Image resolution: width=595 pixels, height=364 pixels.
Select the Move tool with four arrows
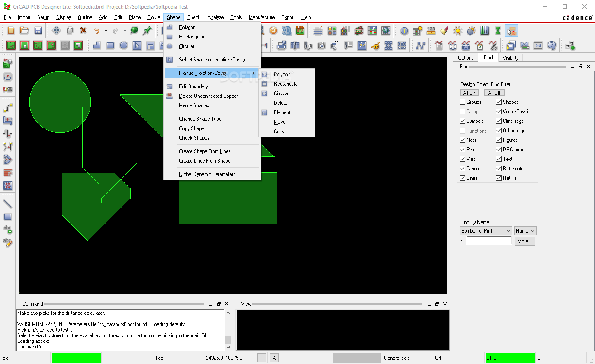pyautogui.click(x=56, y=30)
